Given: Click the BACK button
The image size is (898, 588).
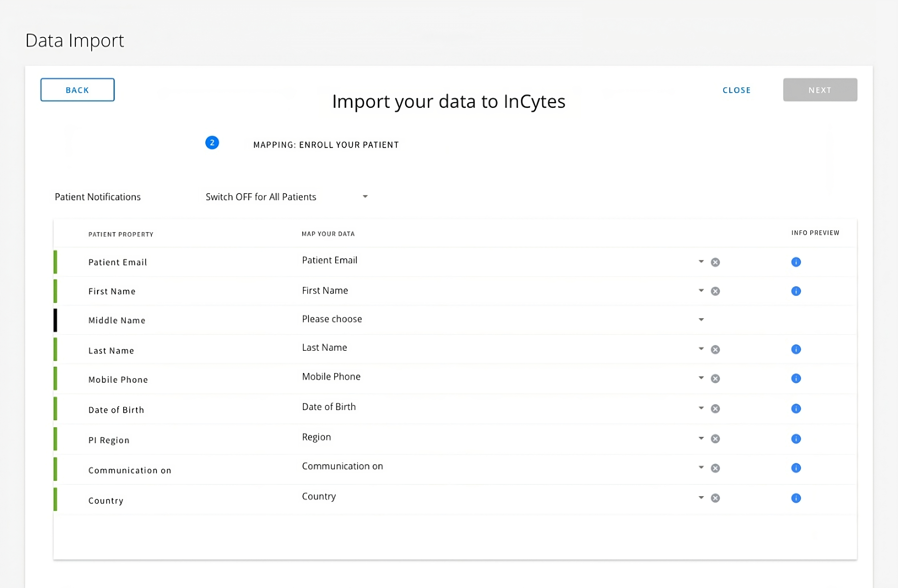Looking at the screenshot, I should point(77,90).
